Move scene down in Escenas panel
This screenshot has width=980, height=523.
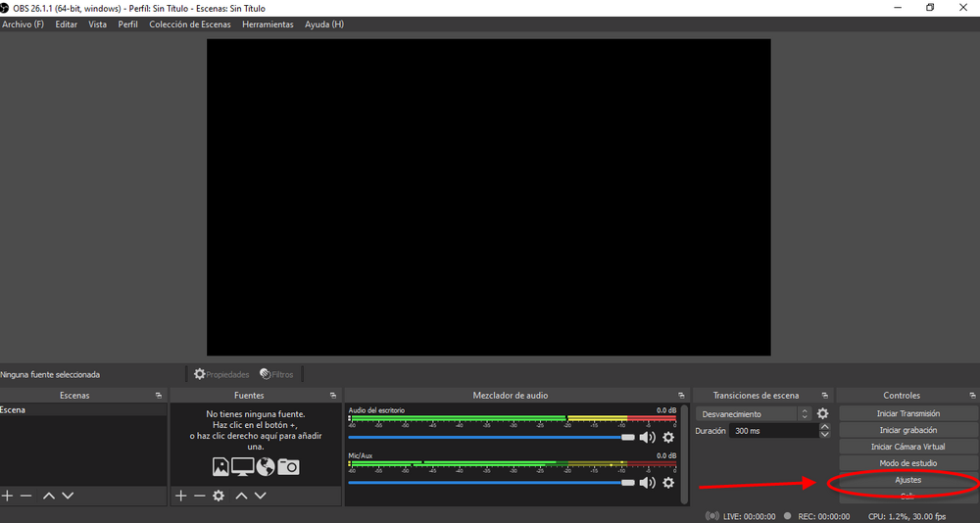click(68, 496)
